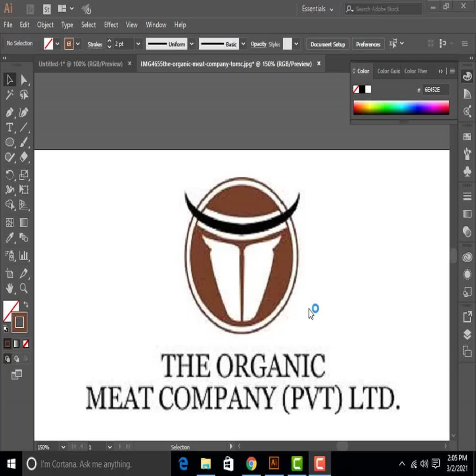Open Document Setup
Viewport: 476px width, 476px height.
tap(327, 44)
